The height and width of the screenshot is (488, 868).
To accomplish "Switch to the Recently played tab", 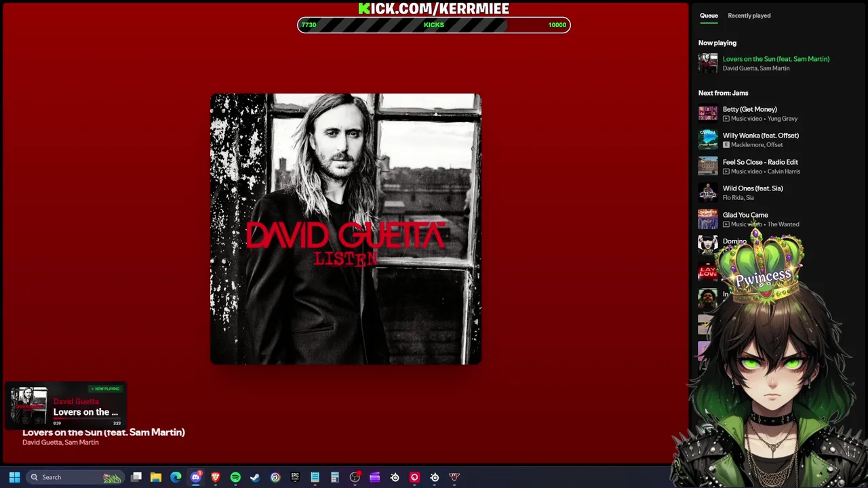I will pyautogui.click(x=749, y=16).
